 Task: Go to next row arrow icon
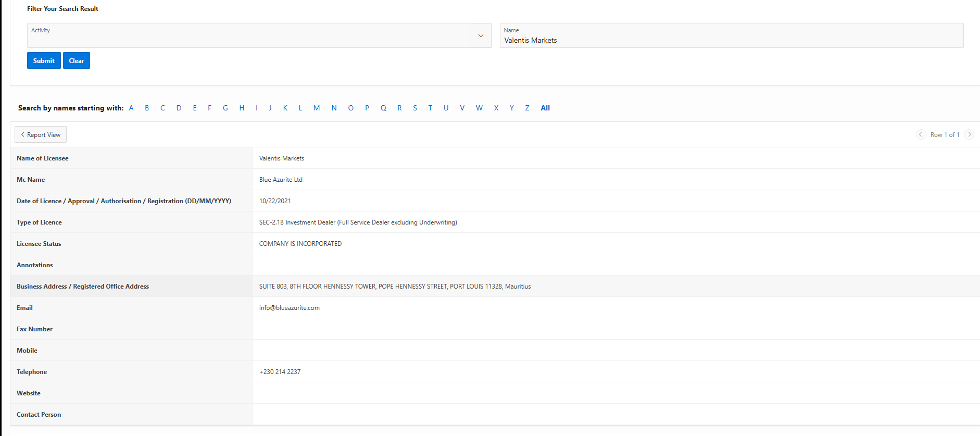click(969, 134)
